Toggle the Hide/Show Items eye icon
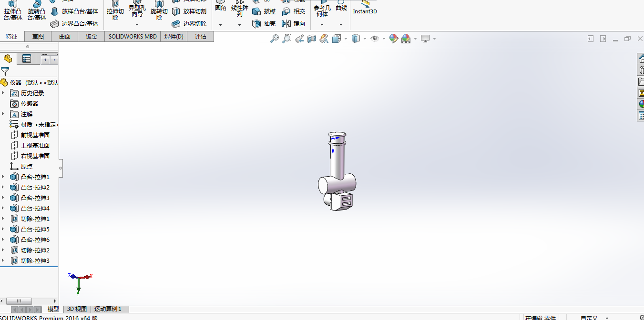The width and height of the screenshot is (644, 320). click(x=375, y=39)
